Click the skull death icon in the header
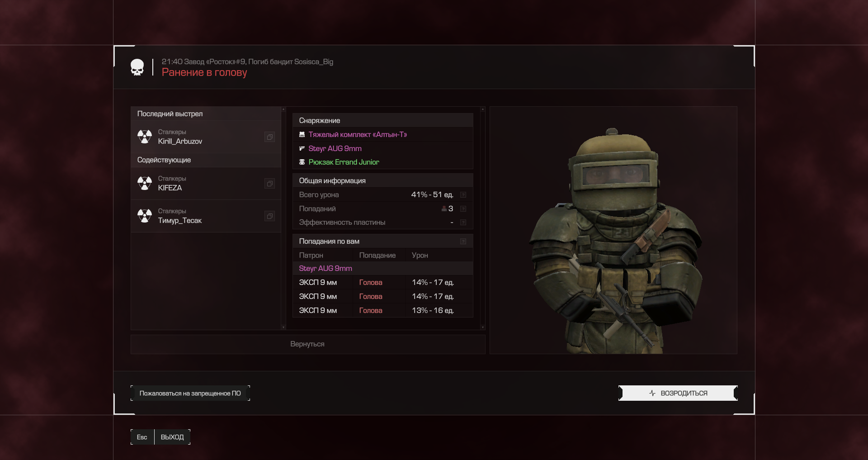 pyautogui.click(x=137, y=67)
